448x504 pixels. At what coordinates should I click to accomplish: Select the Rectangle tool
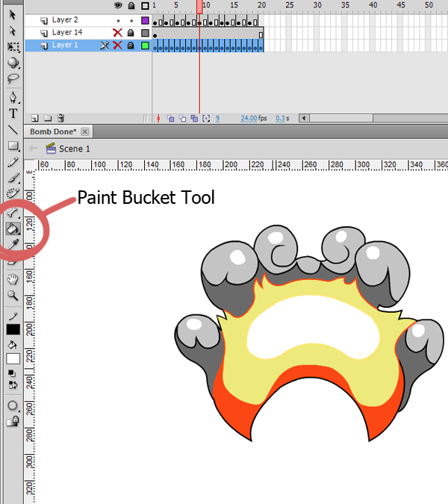click(13, 146)
